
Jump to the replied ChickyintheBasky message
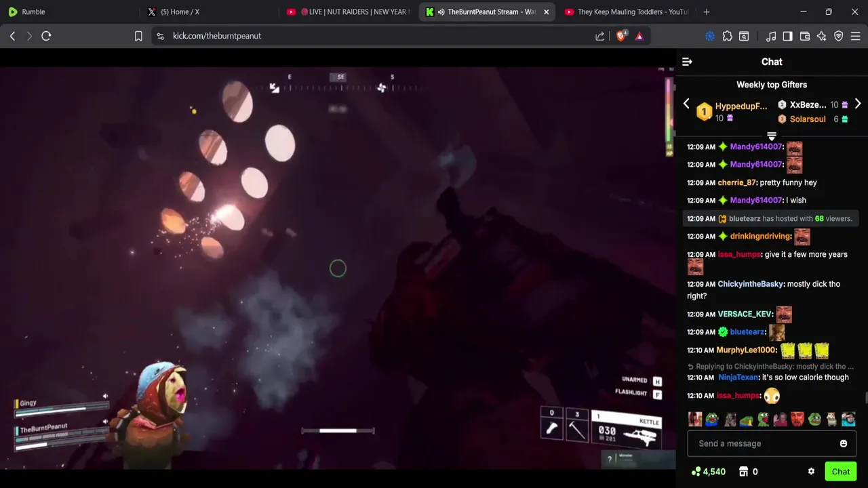tap(770, 367)
